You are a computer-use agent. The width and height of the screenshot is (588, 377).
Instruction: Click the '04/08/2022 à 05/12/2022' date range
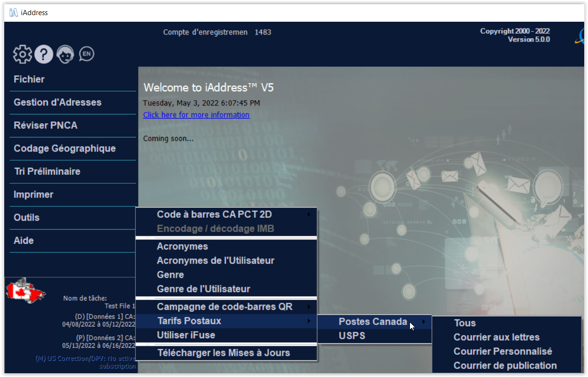tap(99, 324)
